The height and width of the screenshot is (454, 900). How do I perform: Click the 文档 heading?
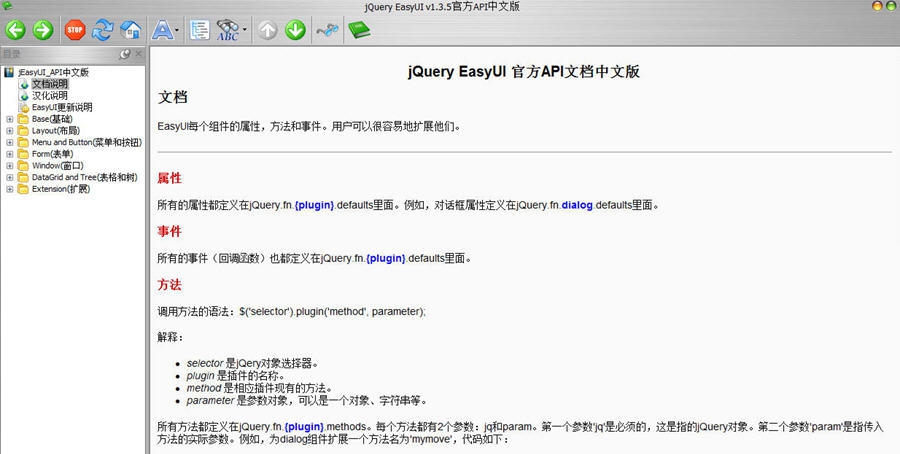coord(173,97)
